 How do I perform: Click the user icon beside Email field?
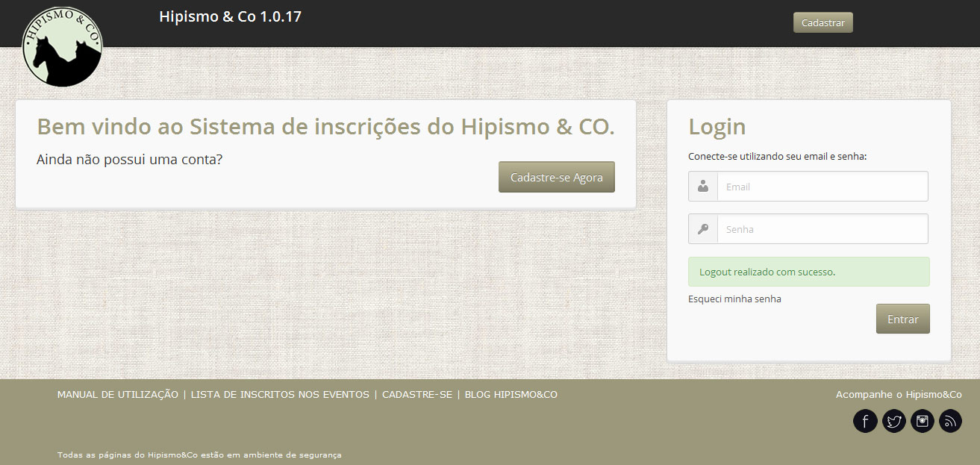click(703, 187)
